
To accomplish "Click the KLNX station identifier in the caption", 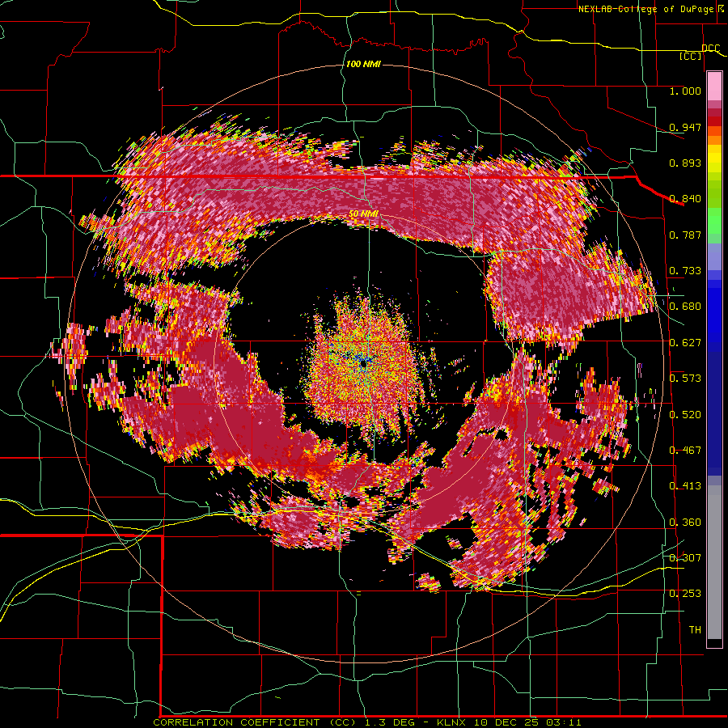I will [x=453, y=722].
